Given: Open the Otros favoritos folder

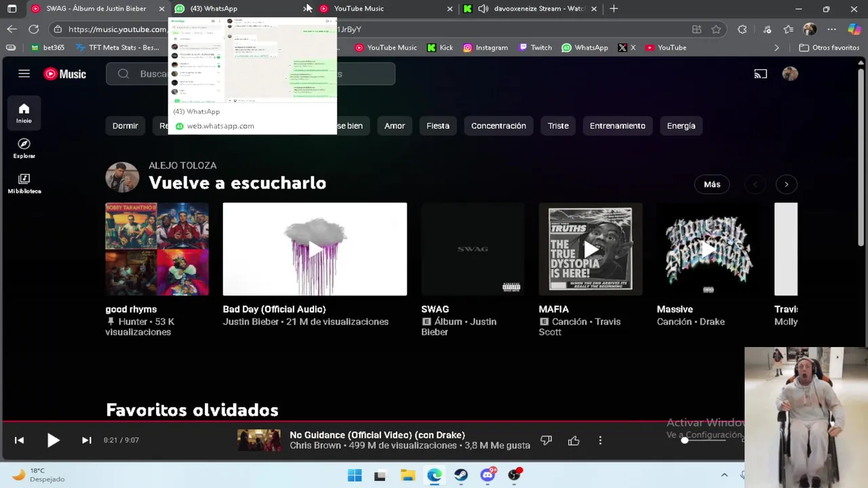Looking at the screenshot, I should pos(829,47).
